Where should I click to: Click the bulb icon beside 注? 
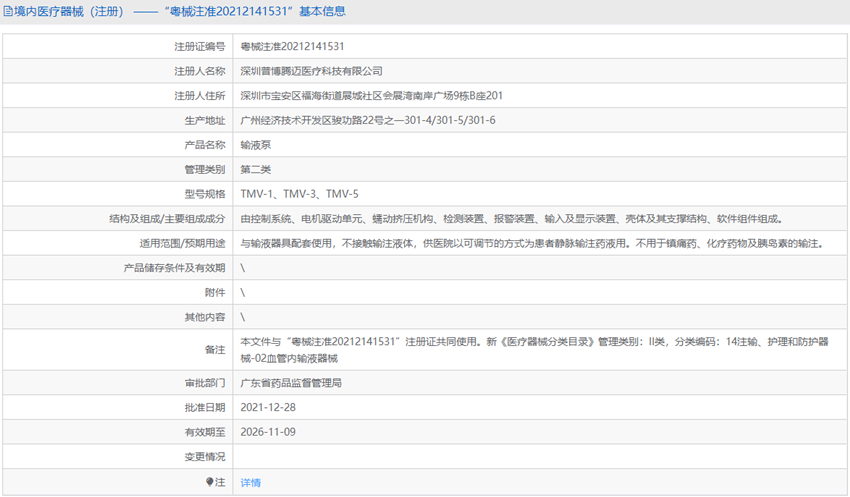click(x=210, y=482)
